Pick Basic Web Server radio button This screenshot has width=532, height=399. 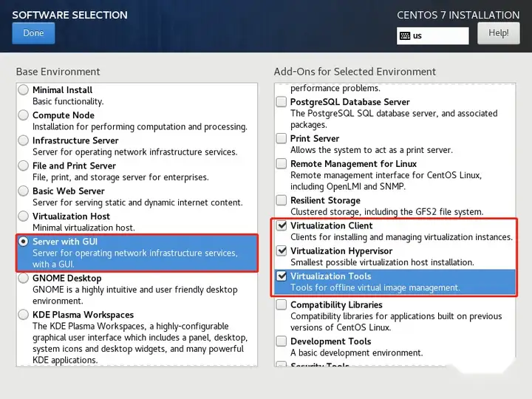tap(24, 191)
